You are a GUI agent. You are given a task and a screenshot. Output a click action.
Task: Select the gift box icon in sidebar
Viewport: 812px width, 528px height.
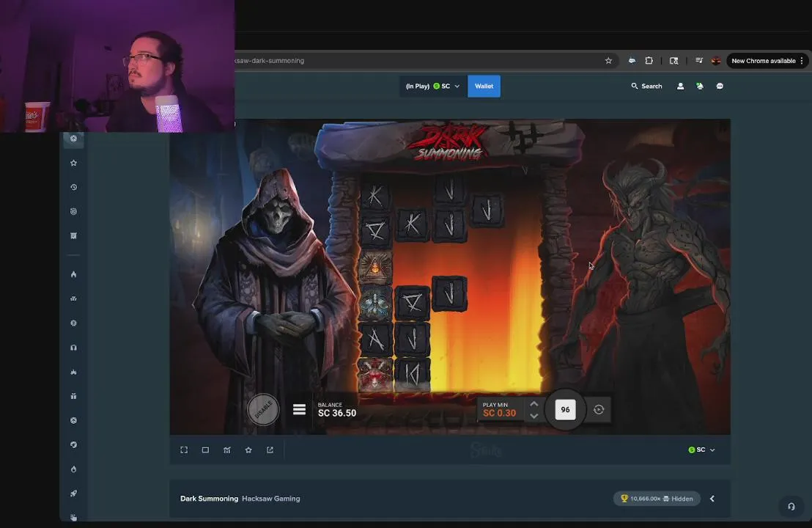tap(73, 396)
